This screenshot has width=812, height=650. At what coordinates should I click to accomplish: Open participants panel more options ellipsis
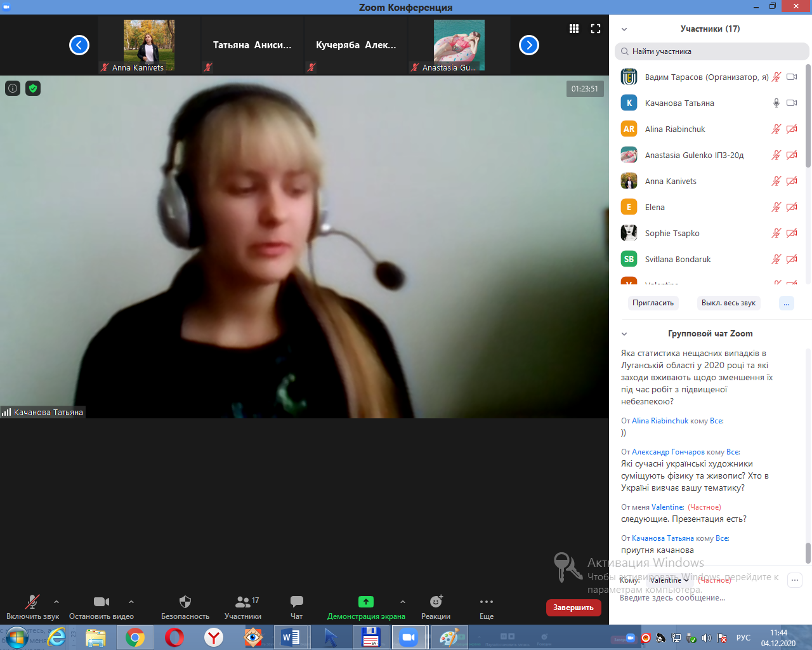[787, 303]
